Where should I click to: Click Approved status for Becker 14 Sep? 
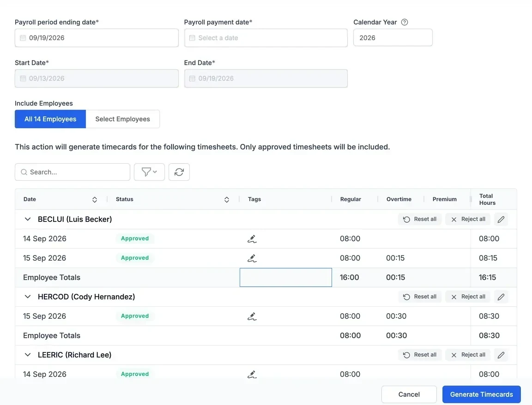tap(135, 238)
